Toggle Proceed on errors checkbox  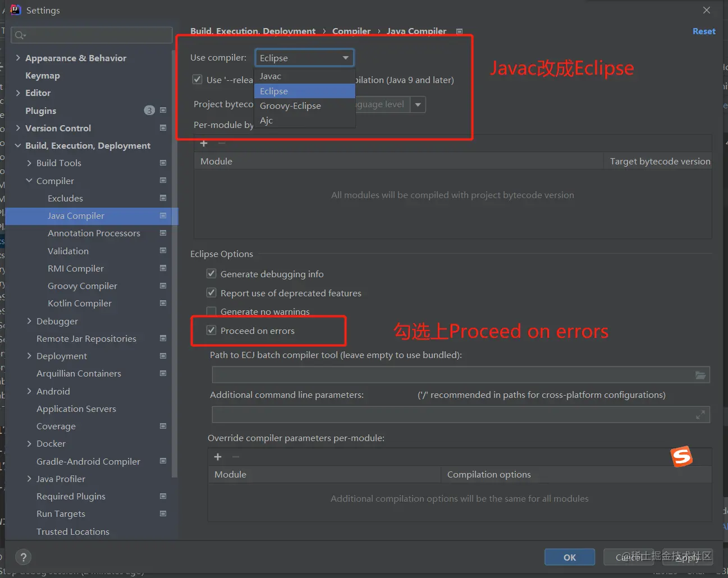(x=212, y=331)
